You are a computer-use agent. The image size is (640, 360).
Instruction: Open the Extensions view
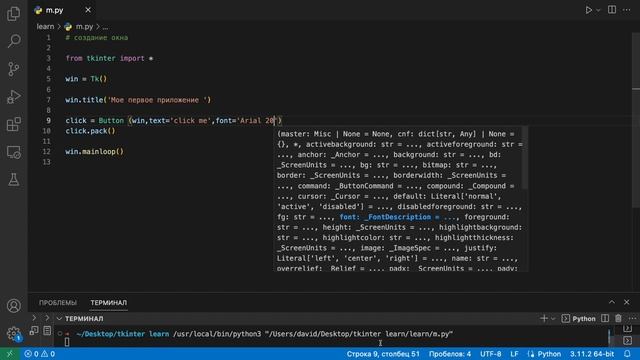click(x=13, y=124)
